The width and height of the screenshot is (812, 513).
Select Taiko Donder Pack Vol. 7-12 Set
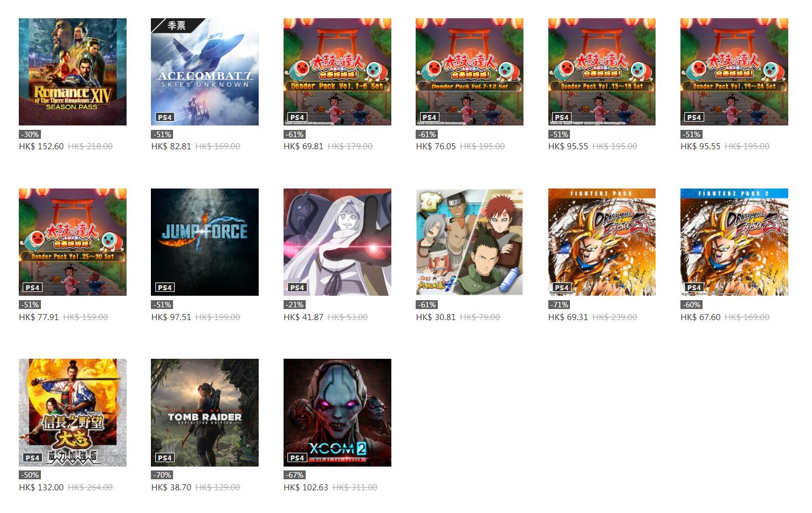pyautogui.click(x=469, y=72)
